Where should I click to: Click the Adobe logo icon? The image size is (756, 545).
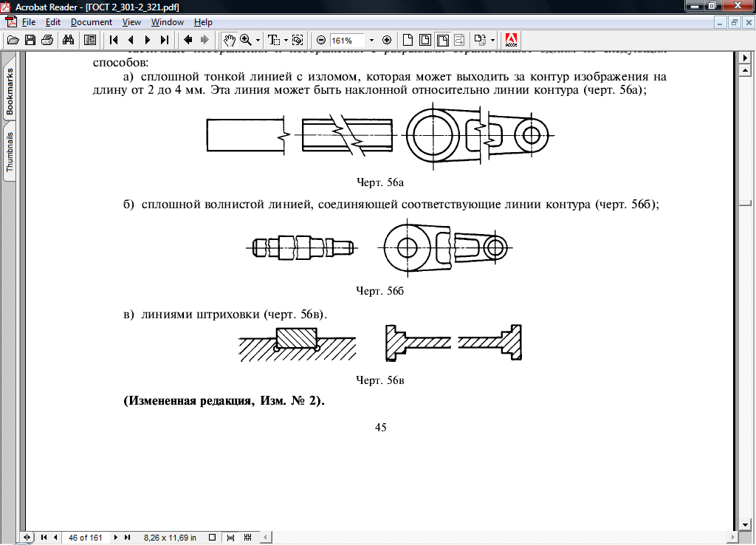point(511,40)
